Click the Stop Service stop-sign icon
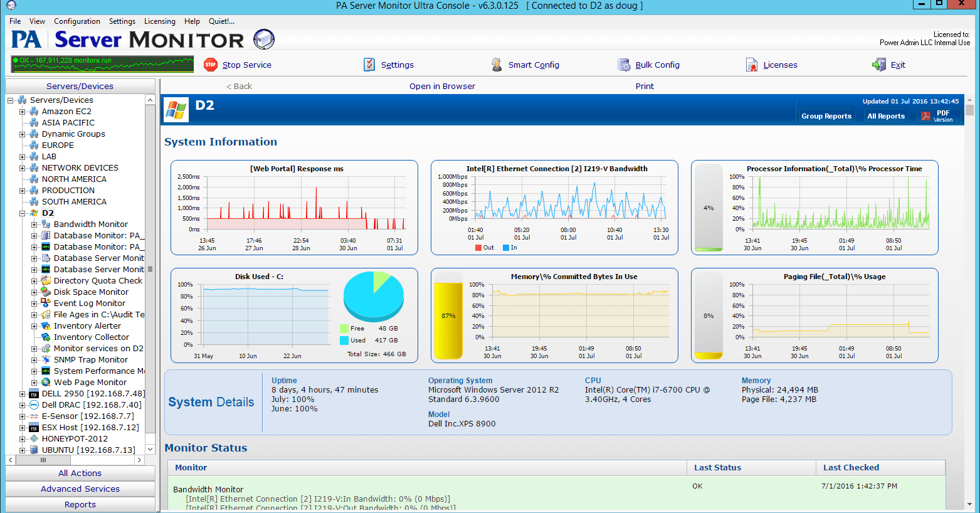This screenshot has width=980, height=513. click(x=211, y=65)
